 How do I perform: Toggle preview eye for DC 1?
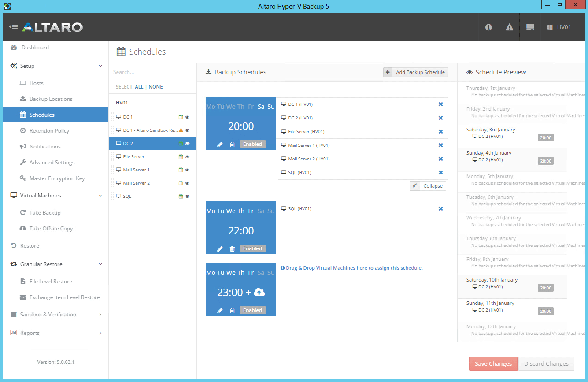(187, 117)
